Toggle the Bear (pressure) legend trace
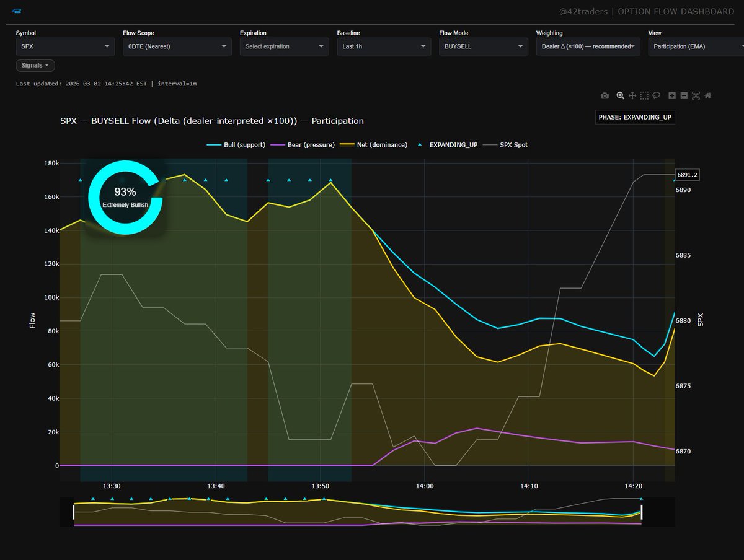744x560 pixels. coord(302,145)
